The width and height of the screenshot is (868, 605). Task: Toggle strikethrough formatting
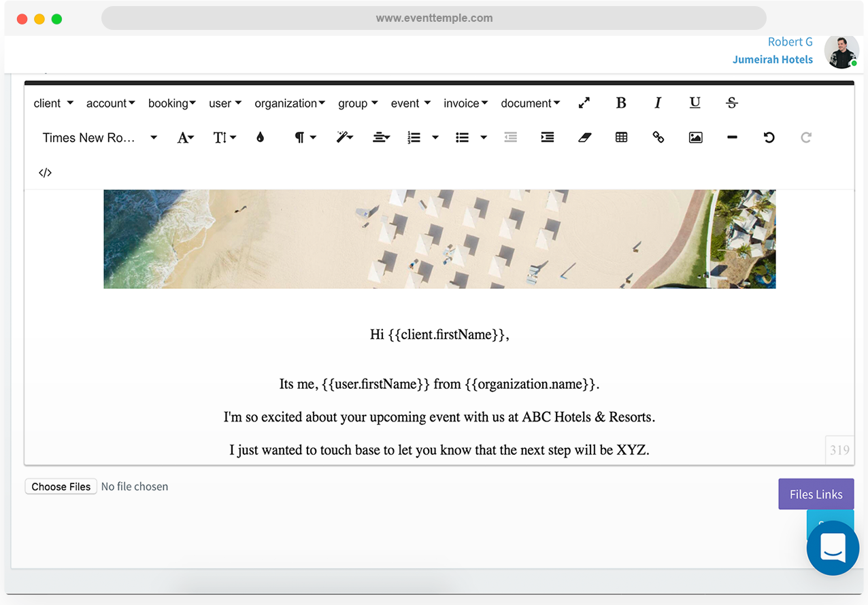click(732, 103)
